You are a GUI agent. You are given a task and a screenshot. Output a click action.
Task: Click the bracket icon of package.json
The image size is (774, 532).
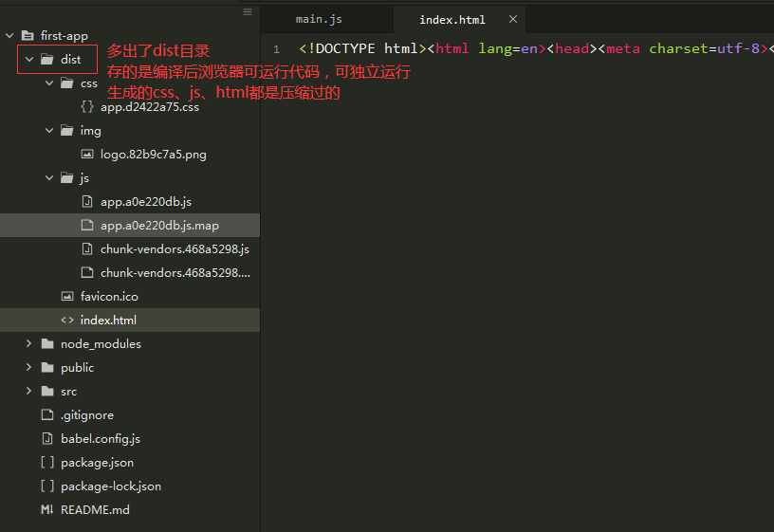tap(47, 462)
